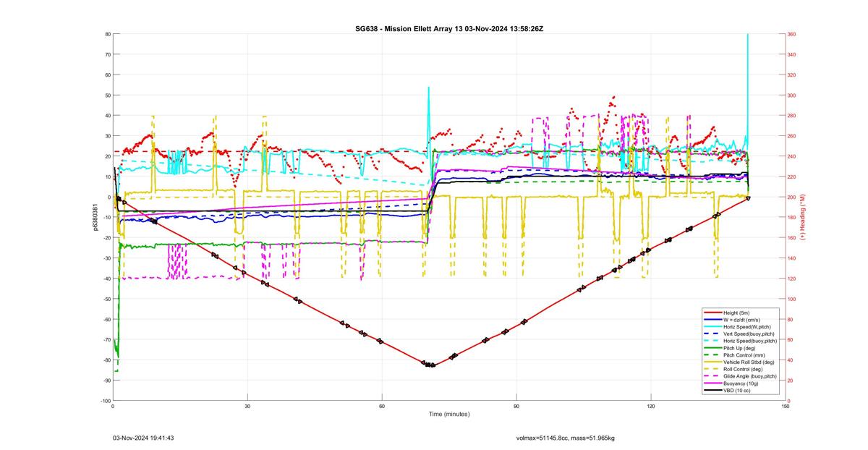Image resolution: width=868 pixels, height=450 pixels.
Task: Click the plot title 'SG638 - Mission Ellett Array 13'
Action: click(409, 28)
